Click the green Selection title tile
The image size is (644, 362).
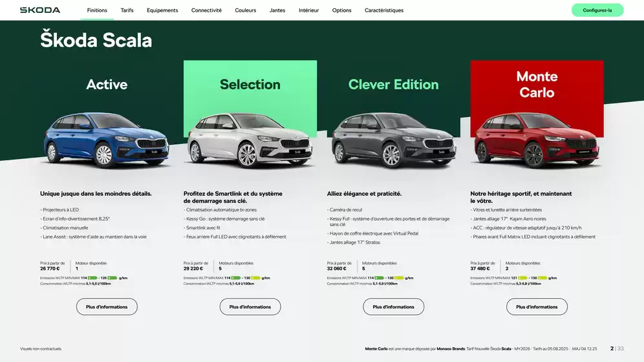[250, 85]
